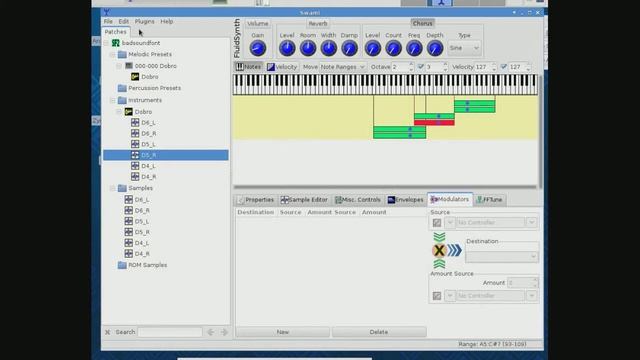The height and width of the screenshot is (360, 640).
Task: Select the D5_L instrument zone icon
Action: [135, 144]
